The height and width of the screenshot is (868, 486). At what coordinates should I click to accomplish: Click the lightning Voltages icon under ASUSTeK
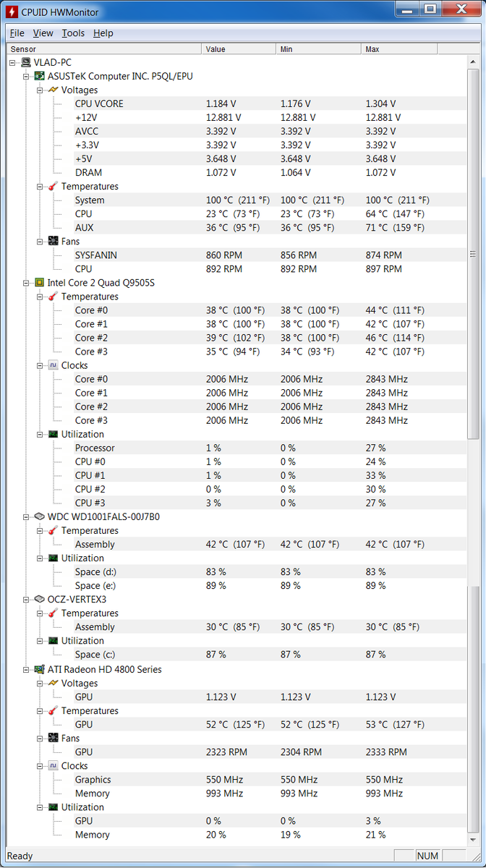pyautogui.click(x=54, y=90)
